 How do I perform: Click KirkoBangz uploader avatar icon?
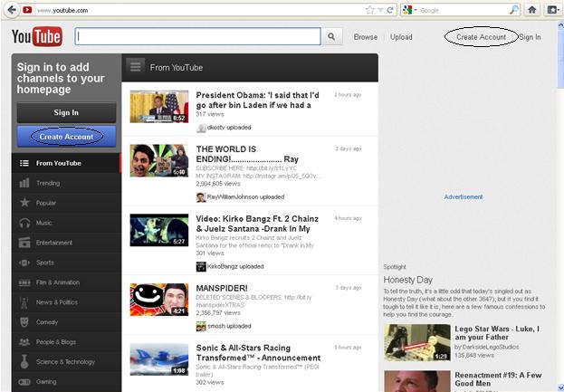coord(201,266)
